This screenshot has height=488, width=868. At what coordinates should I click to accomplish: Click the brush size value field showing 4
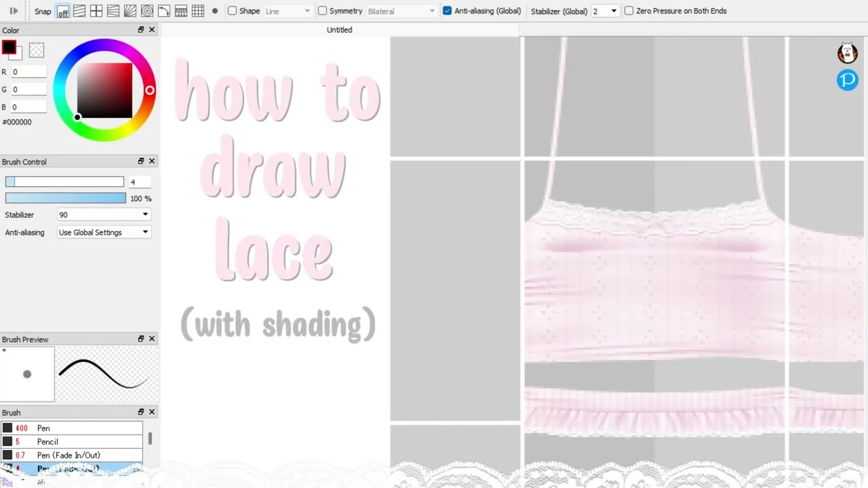(x=140, y=182)
